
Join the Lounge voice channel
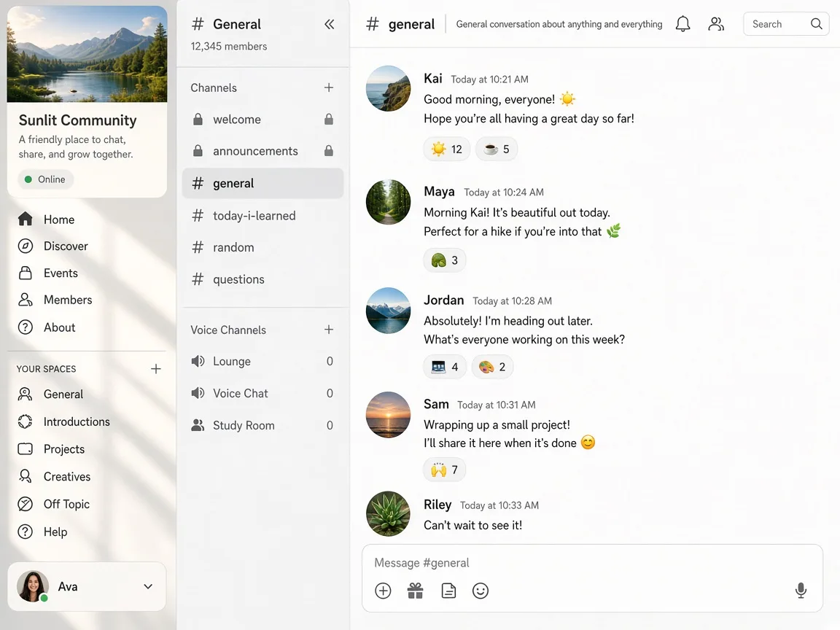(x=263, y=361)
